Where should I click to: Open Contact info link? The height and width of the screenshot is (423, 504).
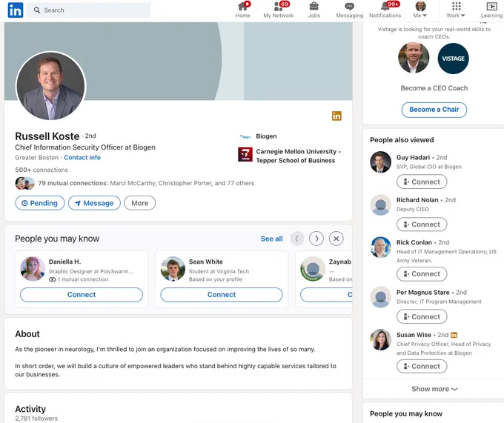[x=82, y=157]
